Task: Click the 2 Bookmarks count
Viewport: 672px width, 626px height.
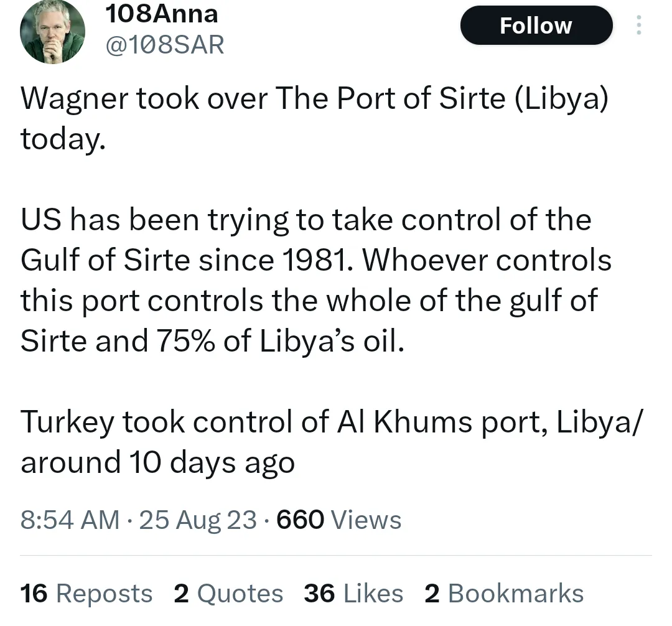Action: (503, 594)
